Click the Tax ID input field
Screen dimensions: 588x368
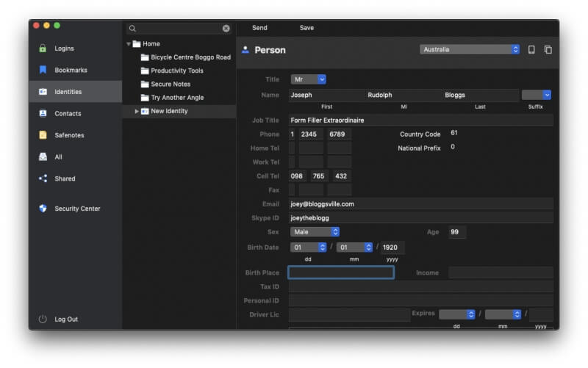pos(420,286)
